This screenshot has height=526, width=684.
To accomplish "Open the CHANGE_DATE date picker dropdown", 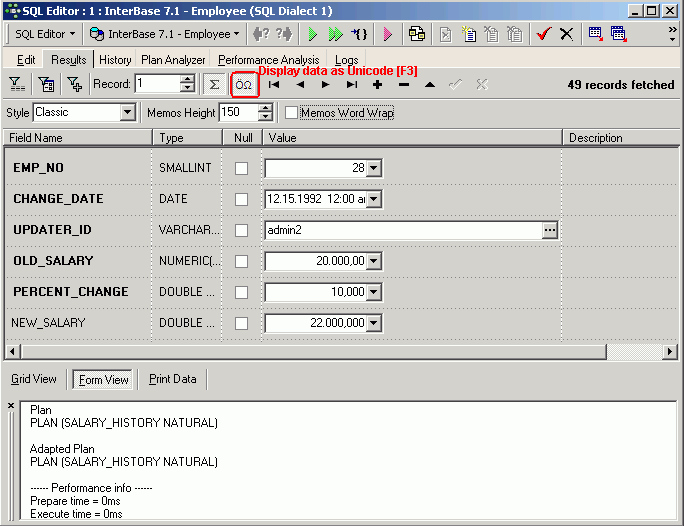I will point(374,199).
